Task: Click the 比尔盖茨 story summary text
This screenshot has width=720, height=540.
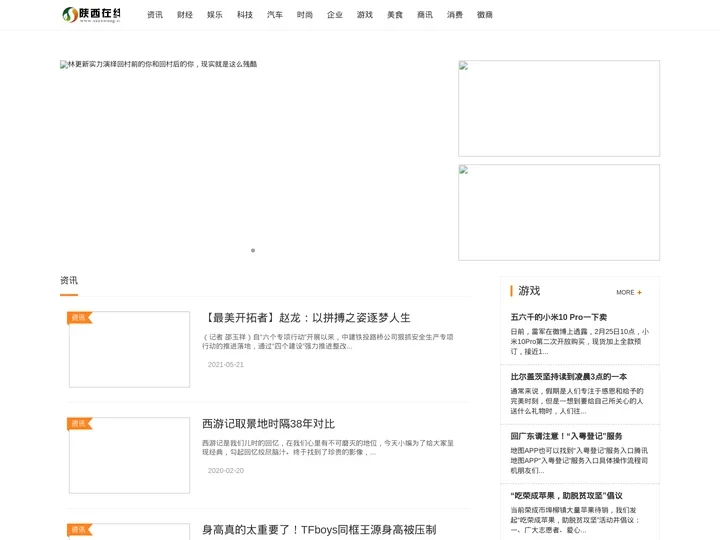Action: pyautogui.click(x=577, y=401)
